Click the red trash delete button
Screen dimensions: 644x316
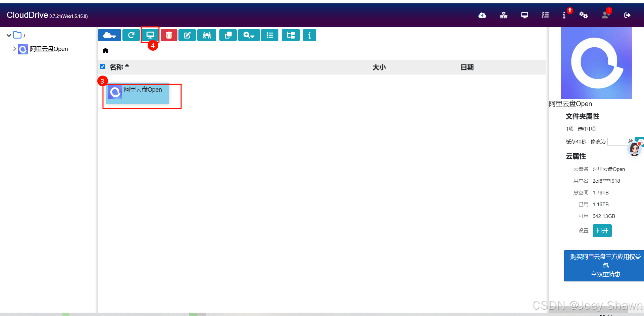pos(169,35)
